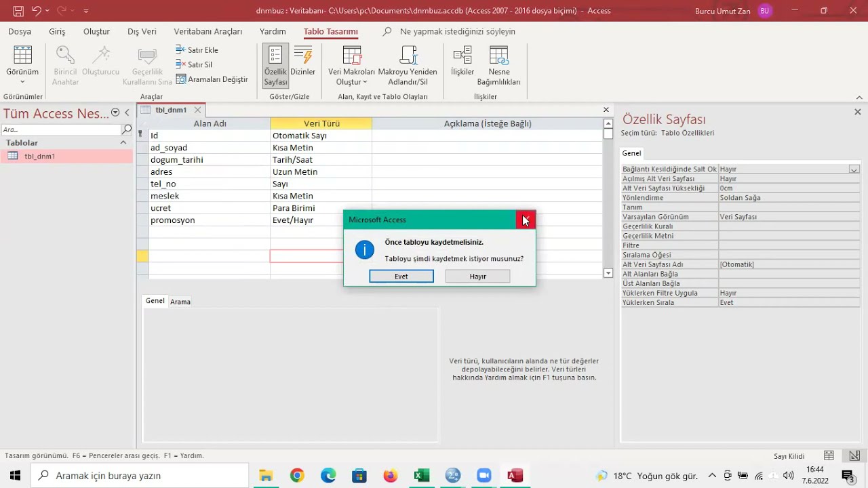
Task: Close the Özellik Sayfası panel
Action: tap(858, 112)
